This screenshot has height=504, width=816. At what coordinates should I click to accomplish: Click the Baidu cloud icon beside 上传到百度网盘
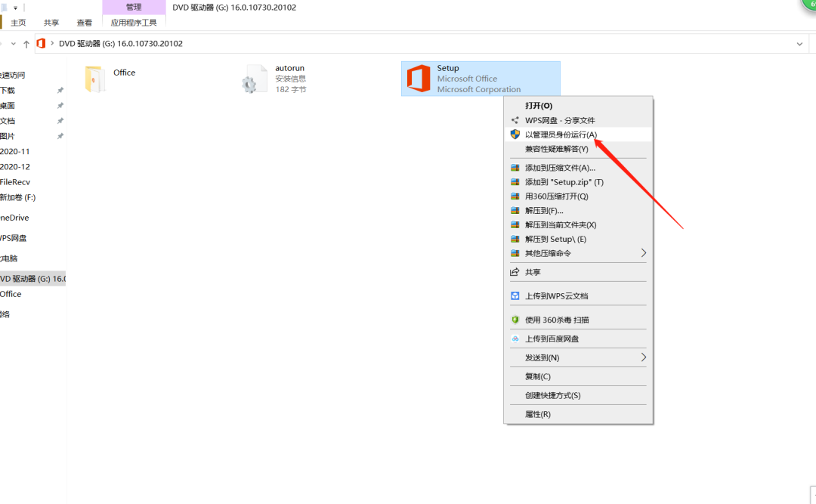tap(515, 339)
